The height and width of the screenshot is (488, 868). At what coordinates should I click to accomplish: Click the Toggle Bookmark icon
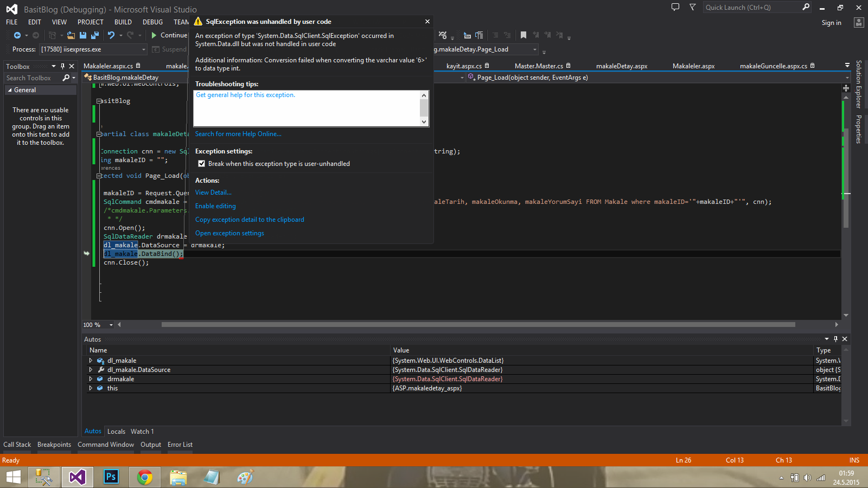pos(524,35)
